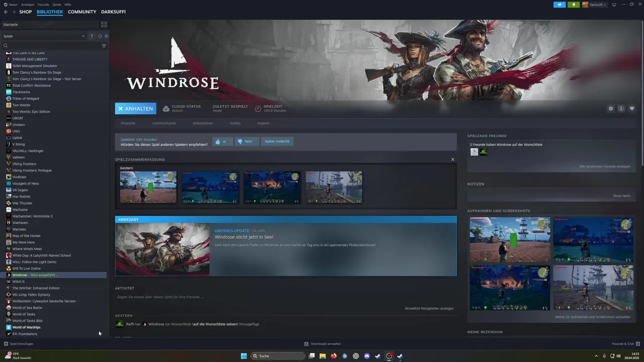Open Discord from the taskbar
Screen dimensions: 644x362
[x=367, y=356]
